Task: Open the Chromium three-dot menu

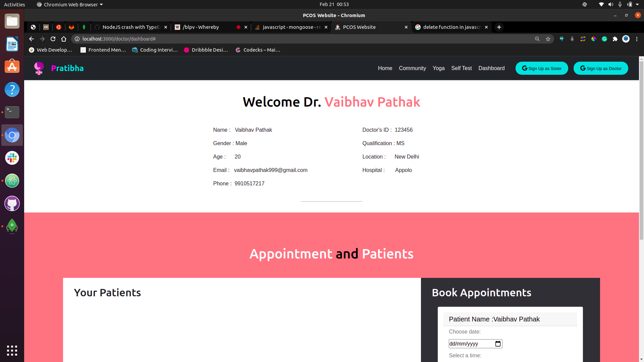Action: (637, 39)
